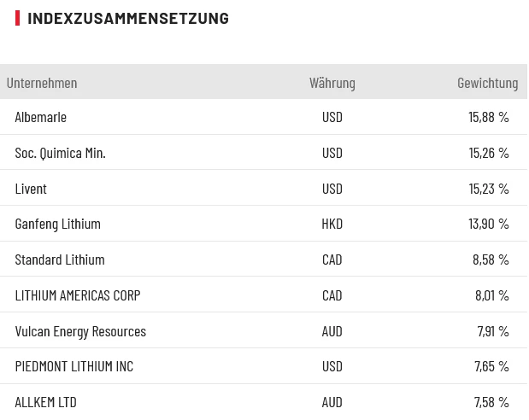Select PIEDMONT LITHIUM INC entry

(x=74, y=366)
